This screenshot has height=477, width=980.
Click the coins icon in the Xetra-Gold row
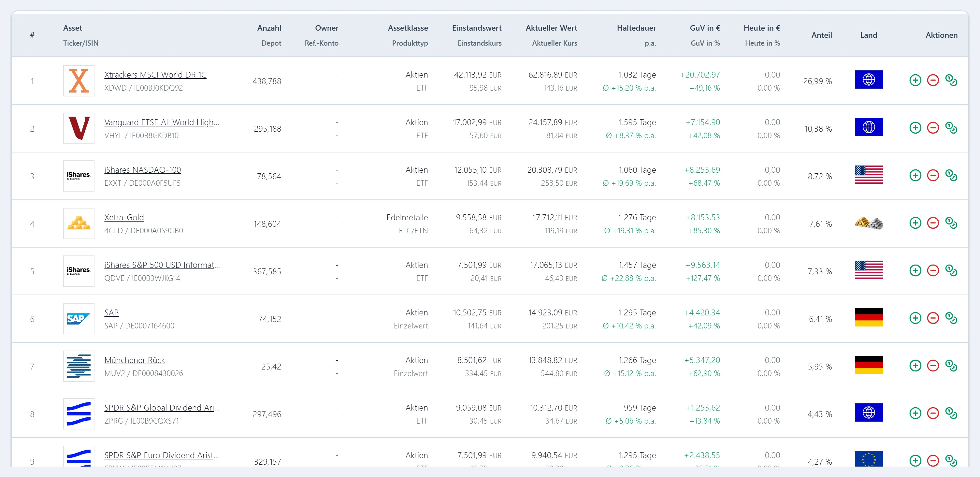pos(951,223)
